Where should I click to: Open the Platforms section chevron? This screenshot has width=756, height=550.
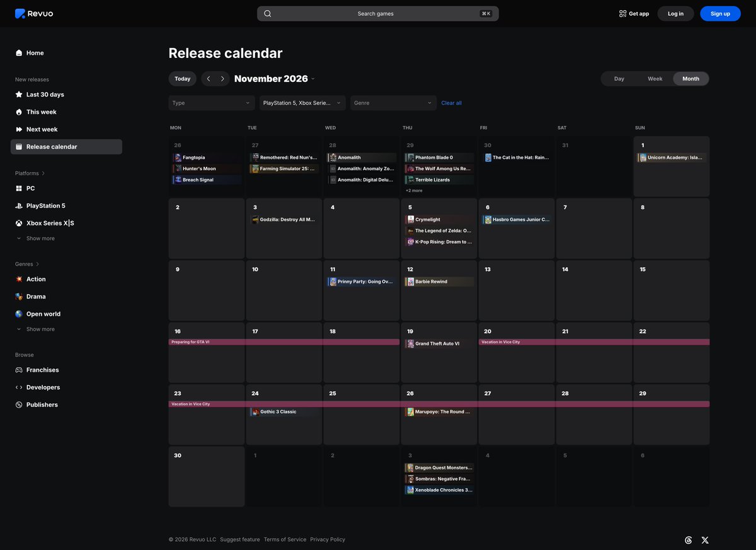point(43,173)
